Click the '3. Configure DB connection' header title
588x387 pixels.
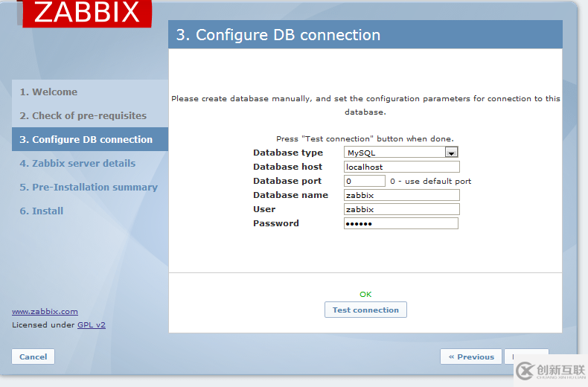coord(278,35)
